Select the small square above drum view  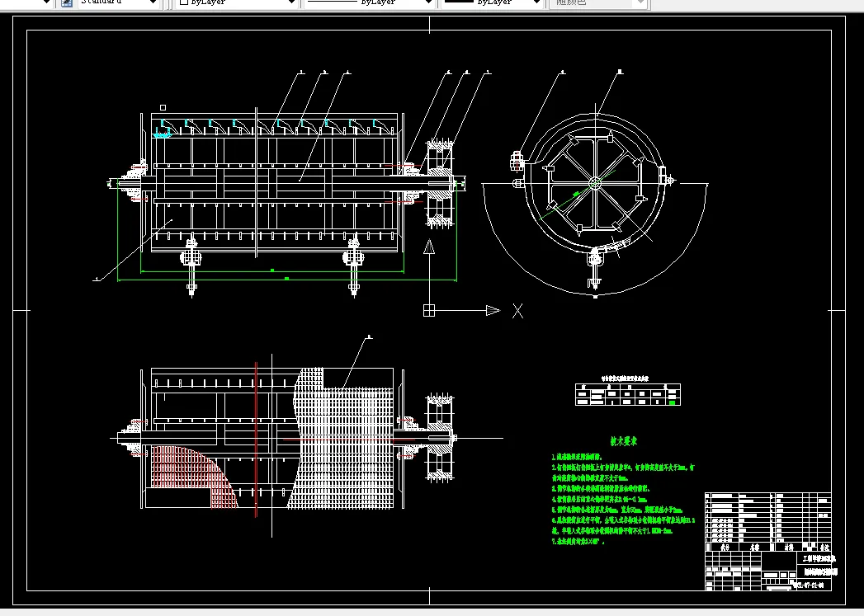163,107
